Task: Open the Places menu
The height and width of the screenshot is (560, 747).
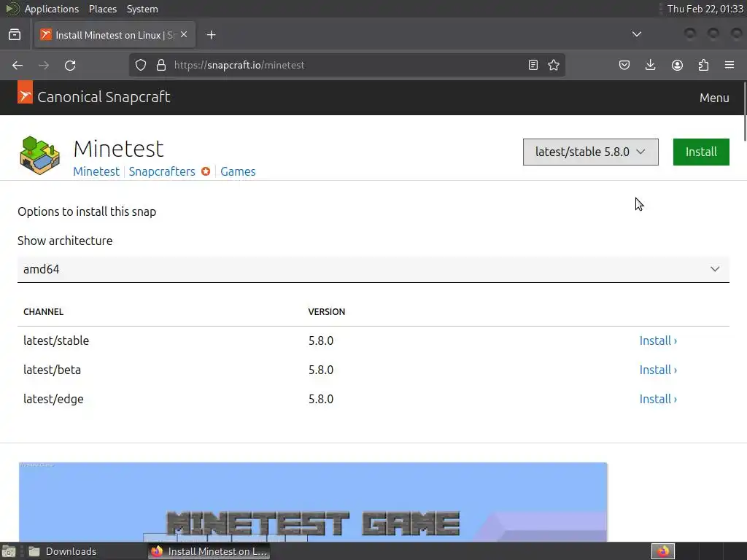Action: click(x=102, y=9)
